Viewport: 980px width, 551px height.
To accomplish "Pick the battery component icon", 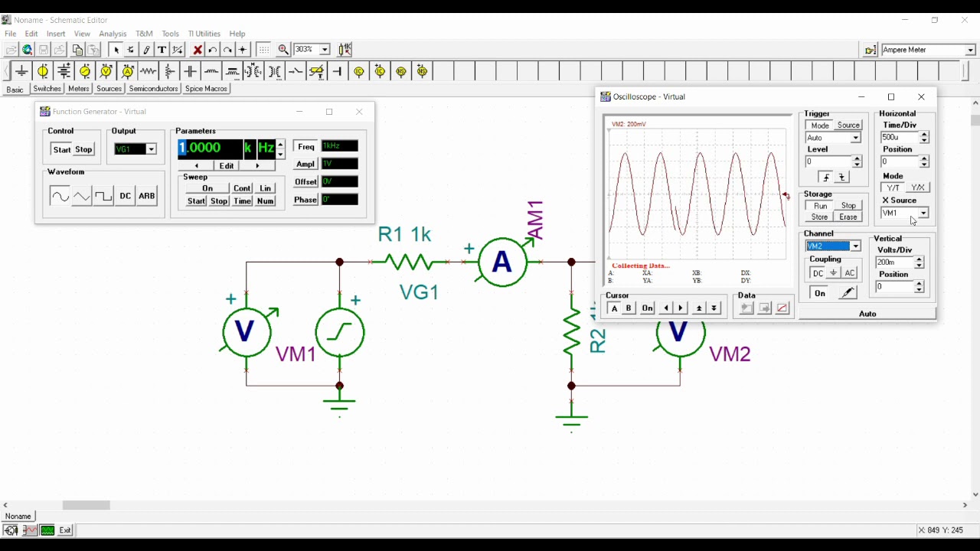I will (64, 71).
